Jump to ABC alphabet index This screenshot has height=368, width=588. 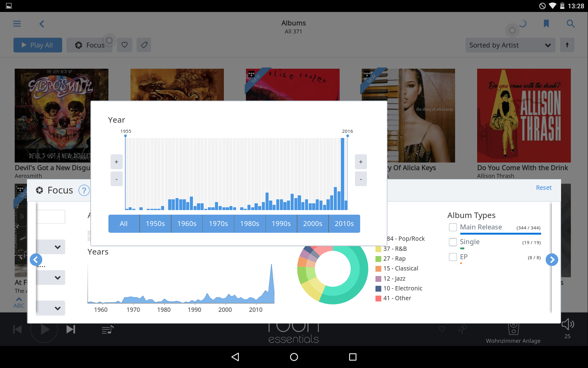pos(19,303)
